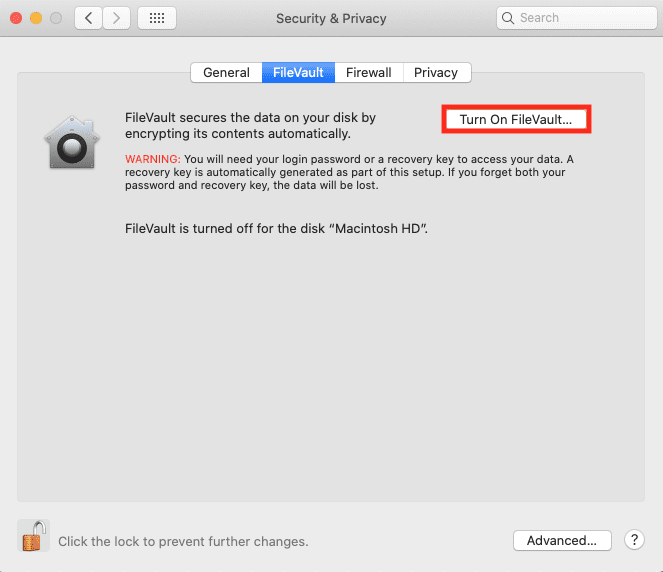Open help with the question mark button
663x572 pixels.
[x=634, y=540]
